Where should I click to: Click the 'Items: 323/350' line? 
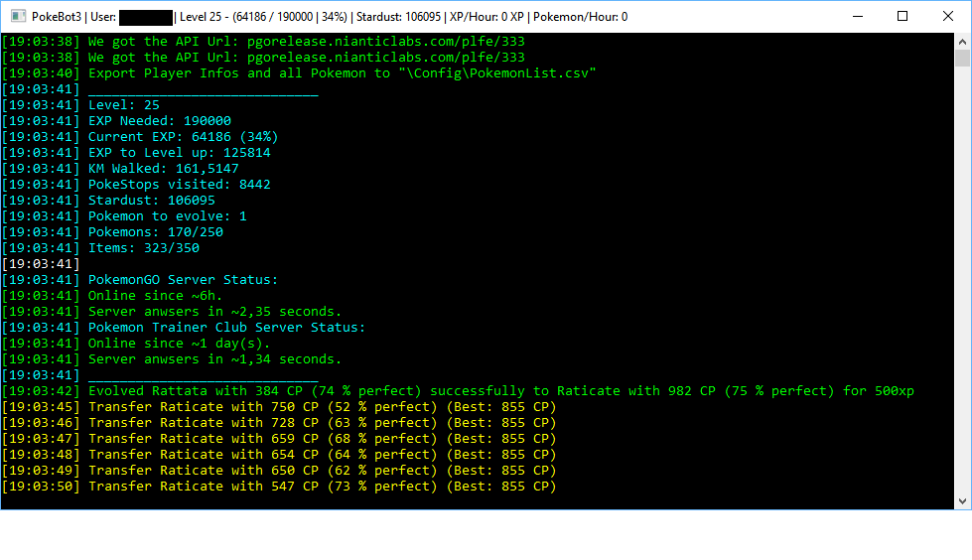tap(100, 248)
